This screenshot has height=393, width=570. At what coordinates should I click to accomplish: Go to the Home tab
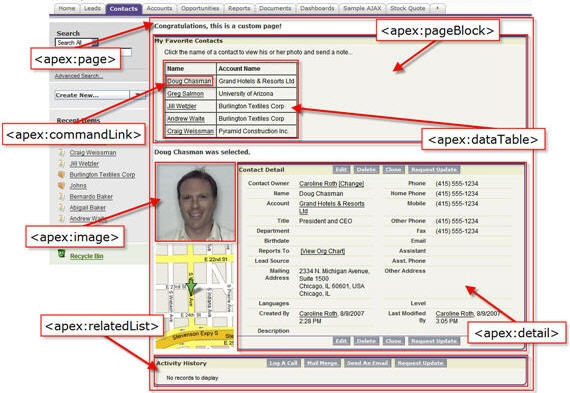click(x=67, y=8)
